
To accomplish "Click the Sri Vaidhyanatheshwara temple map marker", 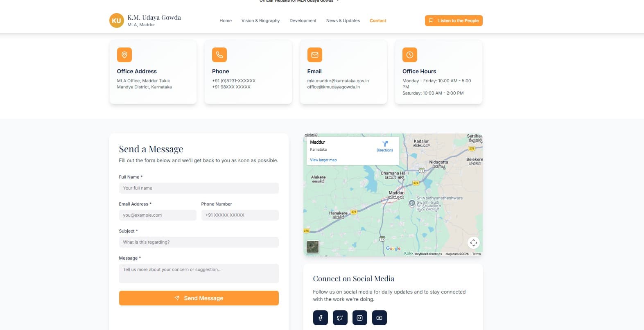I will [412, 203].
